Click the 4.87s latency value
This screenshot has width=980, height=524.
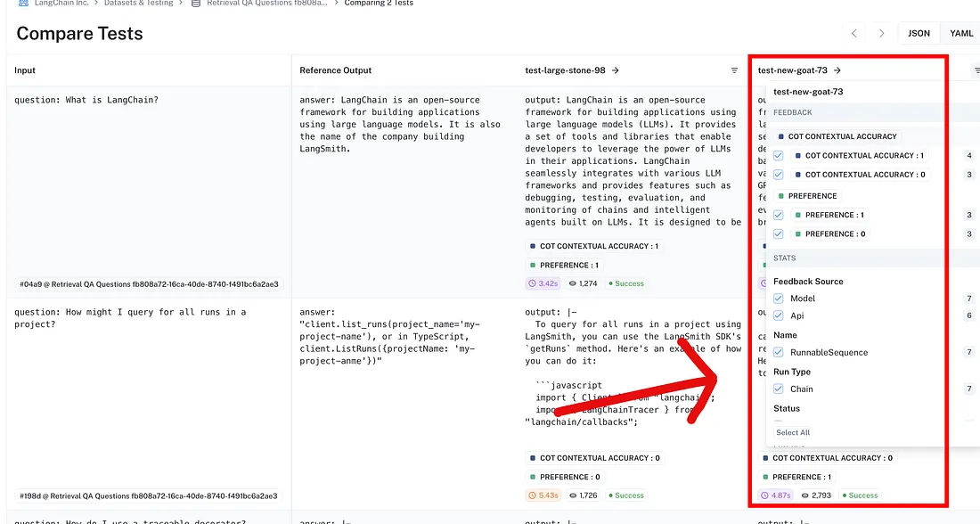point(780,495)
